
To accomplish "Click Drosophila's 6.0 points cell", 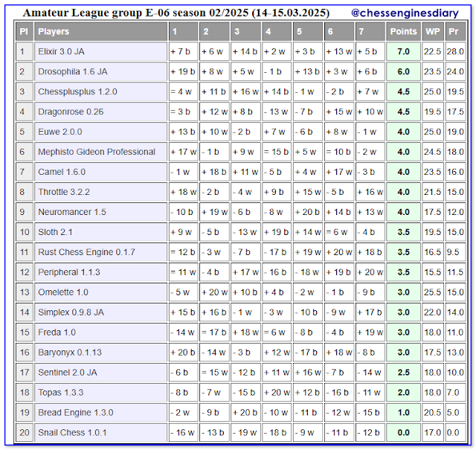I will 403,71.
